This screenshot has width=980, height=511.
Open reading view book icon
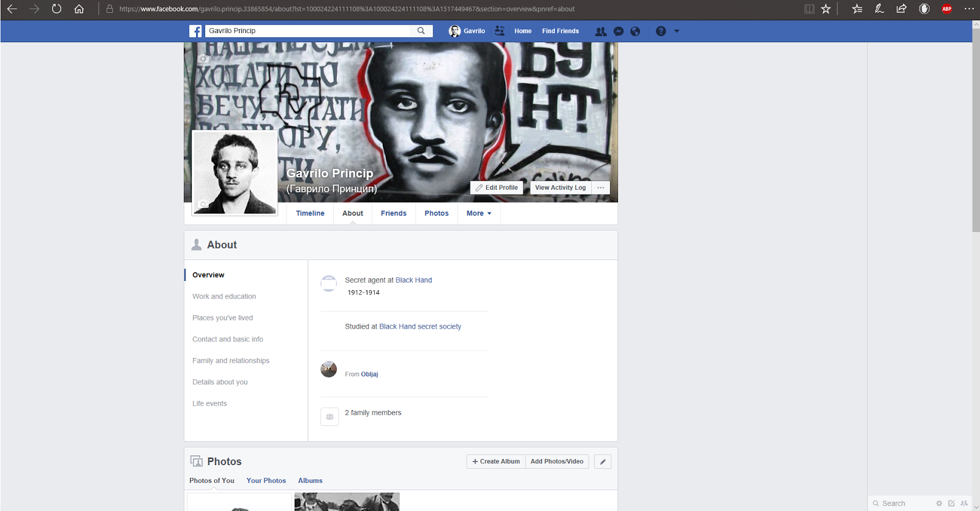point(809,9)
